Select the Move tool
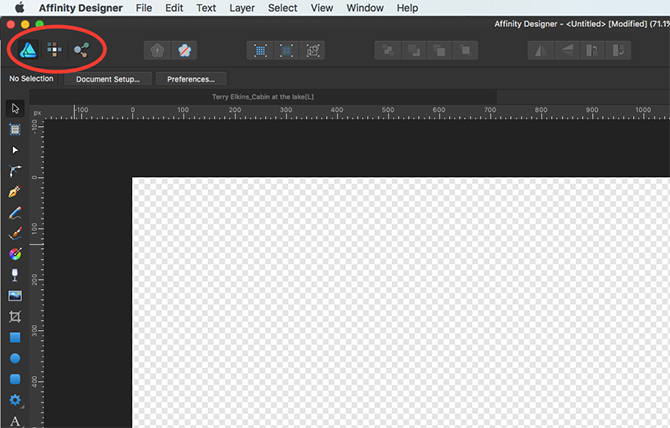This screenshot has height=428, width=670. 15,108
